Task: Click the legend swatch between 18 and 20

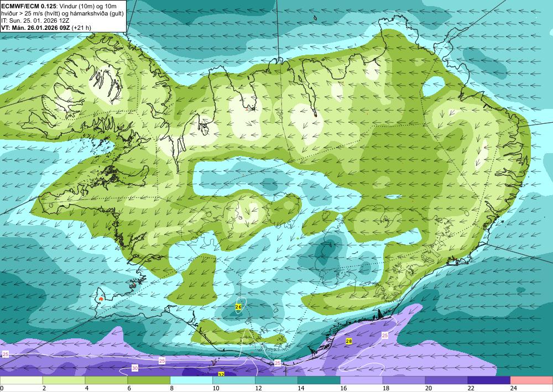Action: [x=404, y=380]
